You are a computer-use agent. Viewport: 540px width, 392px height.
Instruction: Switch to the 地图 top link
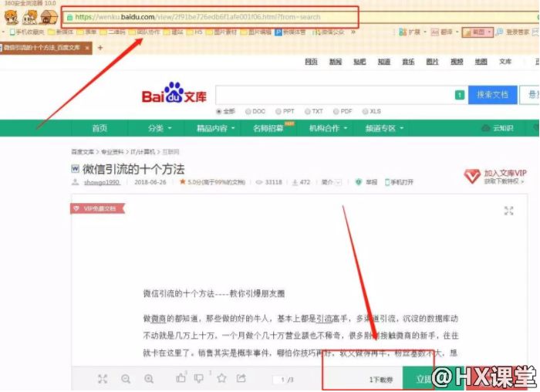tap(481, 61)
